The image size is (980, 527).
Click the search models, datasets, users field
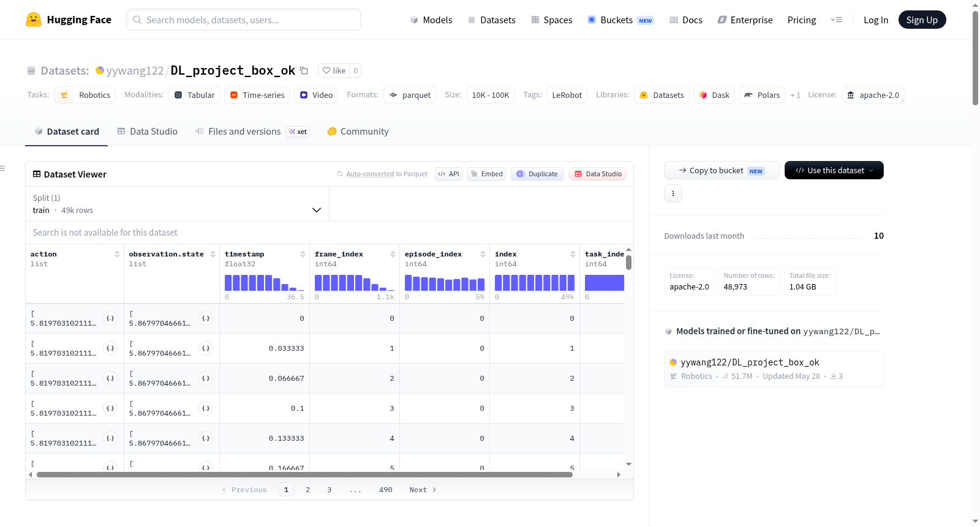[x=244, y=20]
